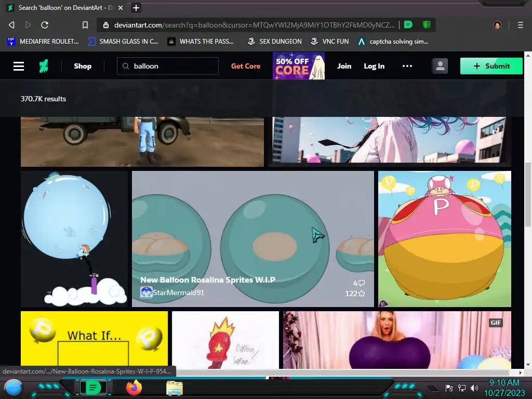
Task: Click the 122 favourites star icon
Action: click(x=362, y=294)
